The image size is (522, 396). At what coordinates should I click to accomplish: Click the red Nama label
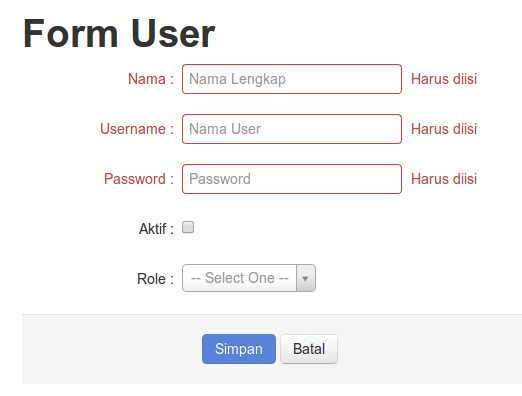tap(151, 79)
